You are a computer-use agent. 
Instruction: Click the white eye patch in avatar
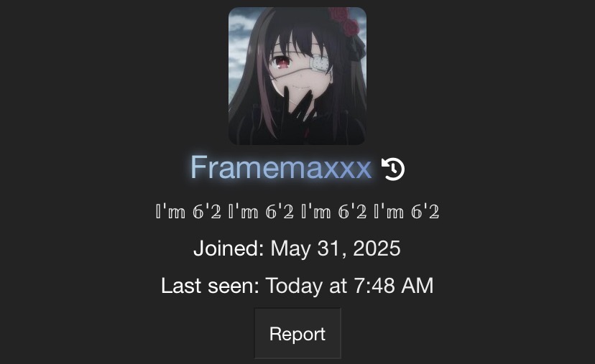click(318, 65)
